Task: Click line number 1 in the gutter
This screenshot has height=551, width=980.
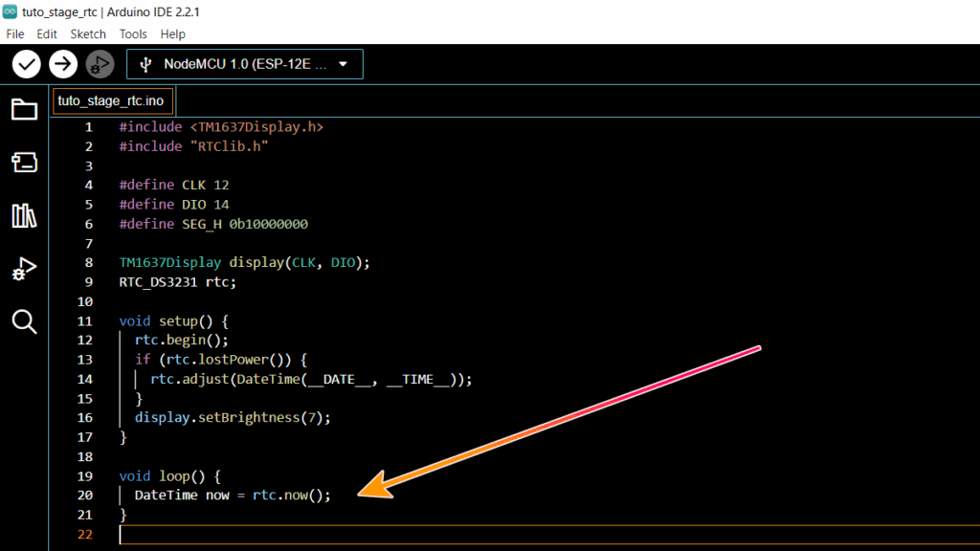Action: 89,127
